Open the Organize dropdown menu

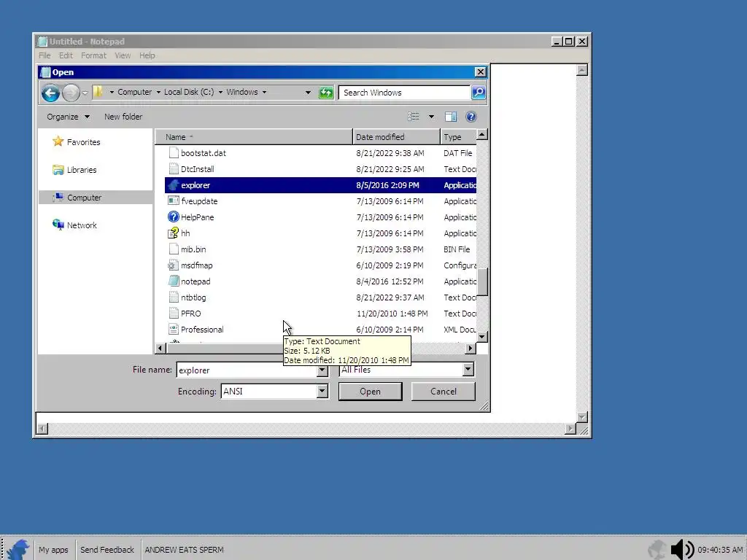pyautogui.click(x=68, y=117)
